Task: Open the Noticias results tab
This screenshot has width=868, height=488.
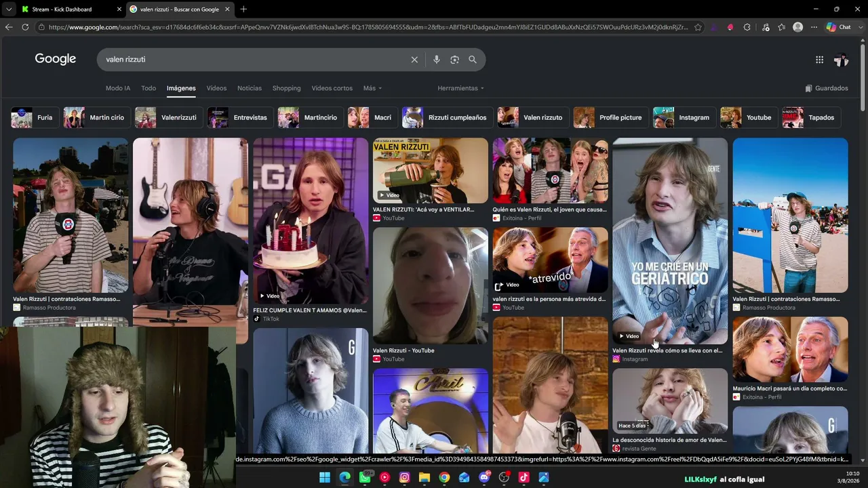Action: tap(250, 88)
